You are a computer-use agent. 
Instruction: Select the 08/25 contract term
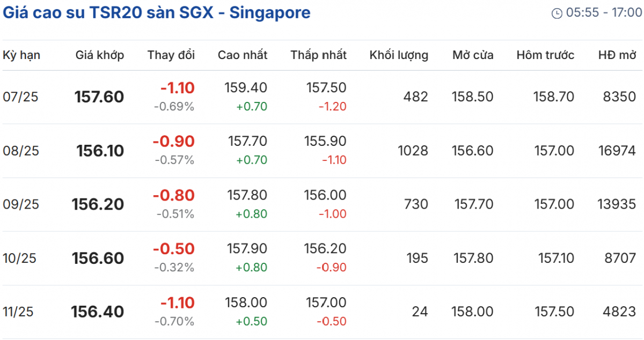click(x=21, y=151)
